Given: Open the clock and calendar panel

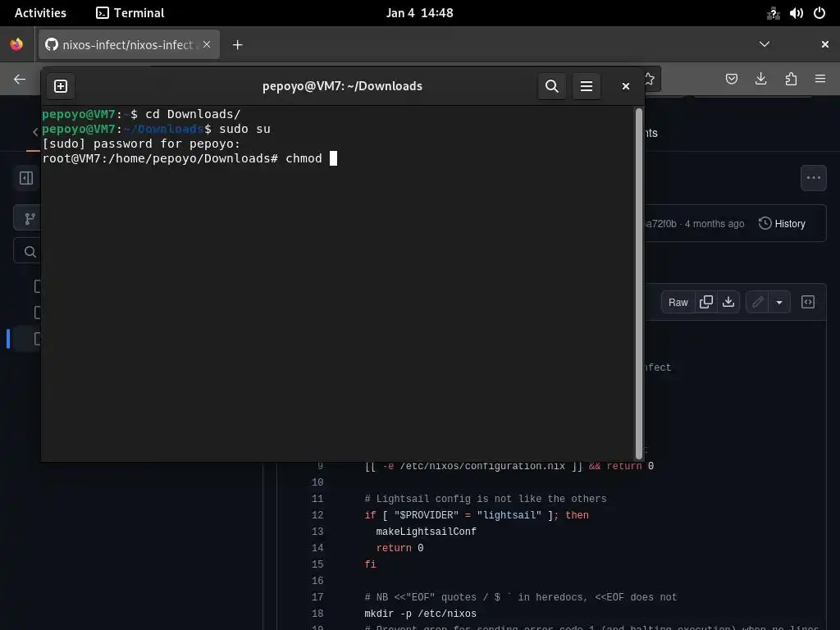Looking at the screenshot, I should 419,13.
